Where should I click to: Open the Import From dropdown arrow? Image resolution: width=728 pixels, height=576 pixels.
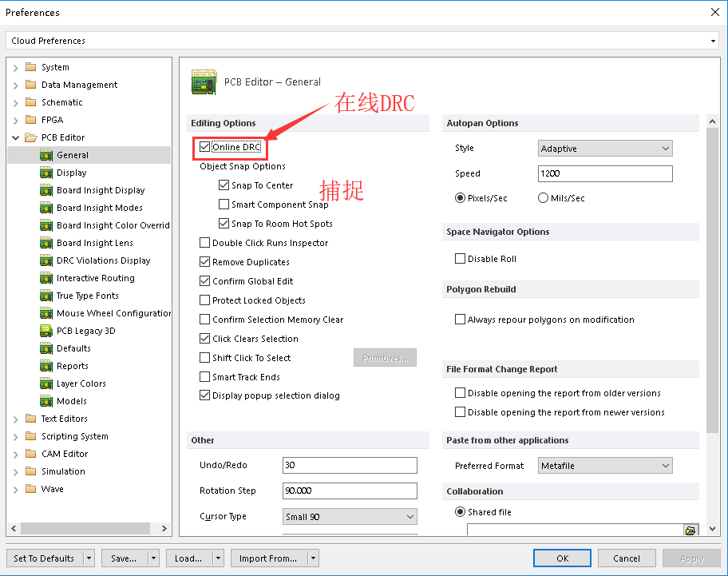pyautogui.click(x=314, y=558)
